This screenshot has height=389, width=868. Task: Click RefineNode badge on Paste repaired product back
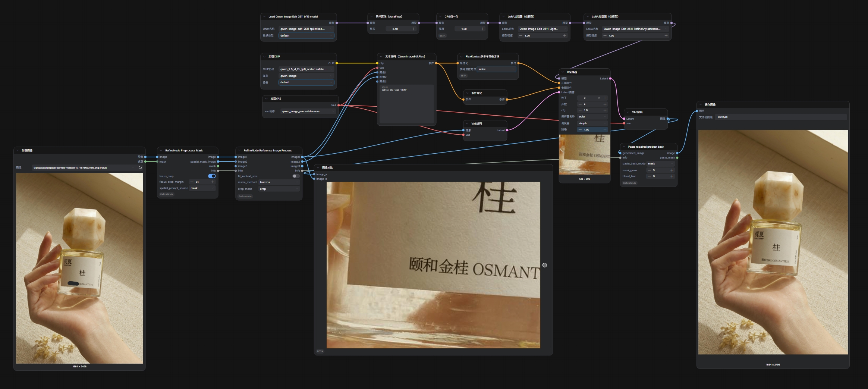(629, 183)
